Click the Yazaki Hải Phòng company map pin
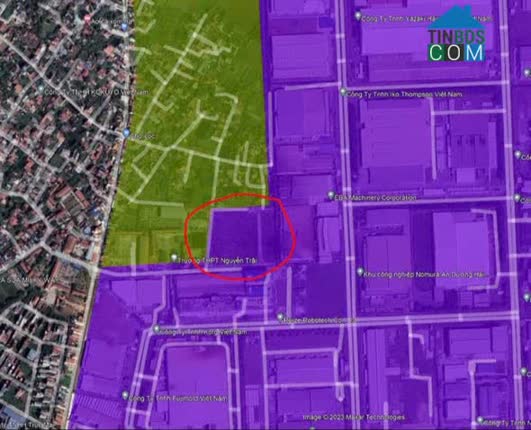Image resolution: width=531 pixels, height=430 pixels. 358,16
